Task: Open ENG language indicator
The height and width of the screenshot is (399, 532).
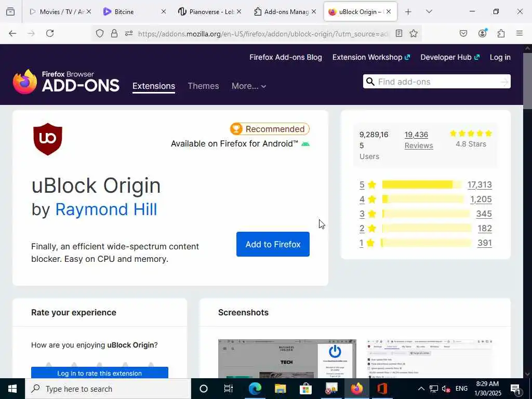Action: [x=461, y=389]
